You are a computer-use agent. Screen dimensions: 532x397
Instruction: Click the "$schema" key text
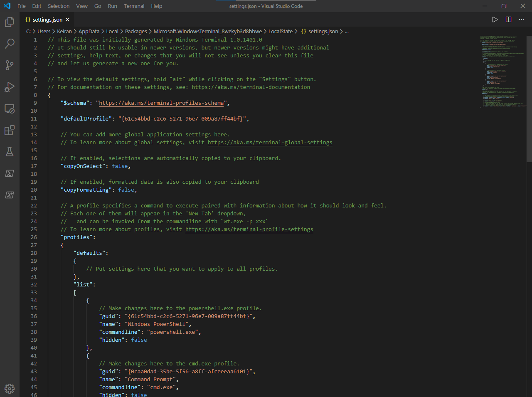tap(75, 103)
